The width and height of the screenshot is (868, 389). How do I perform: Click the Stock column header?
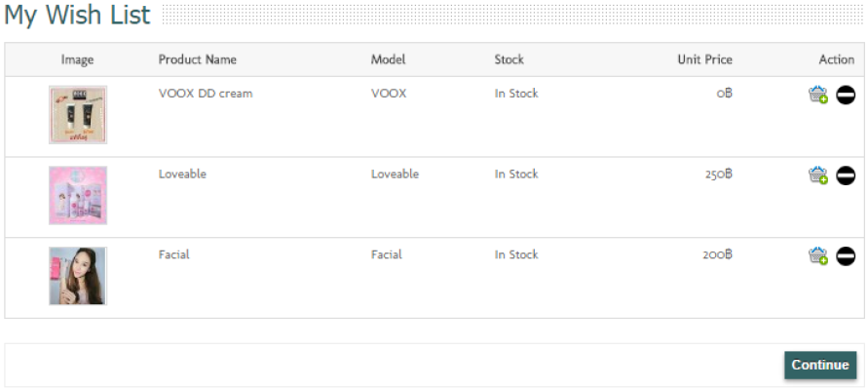(509, 59)
